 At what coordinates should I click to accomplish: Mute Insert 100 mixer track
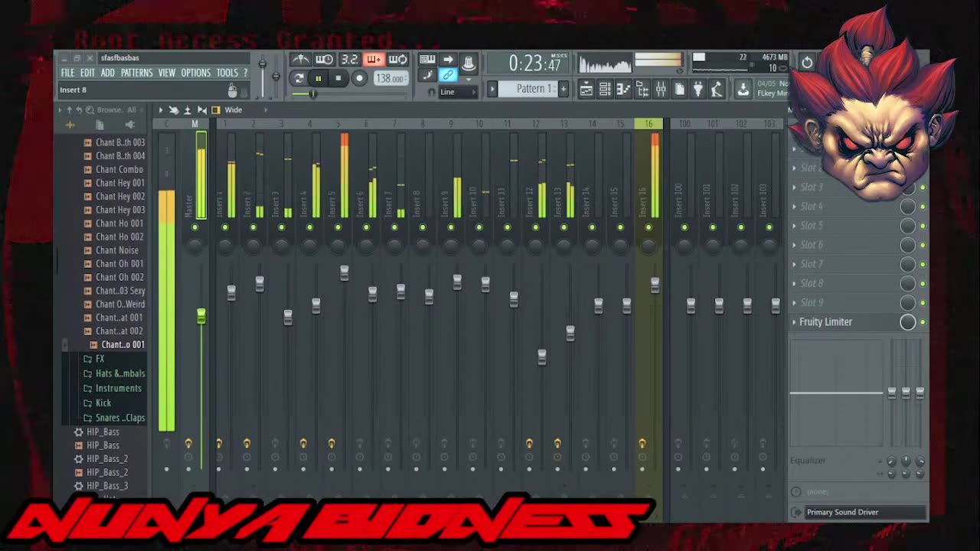click(x=684, y=227)
